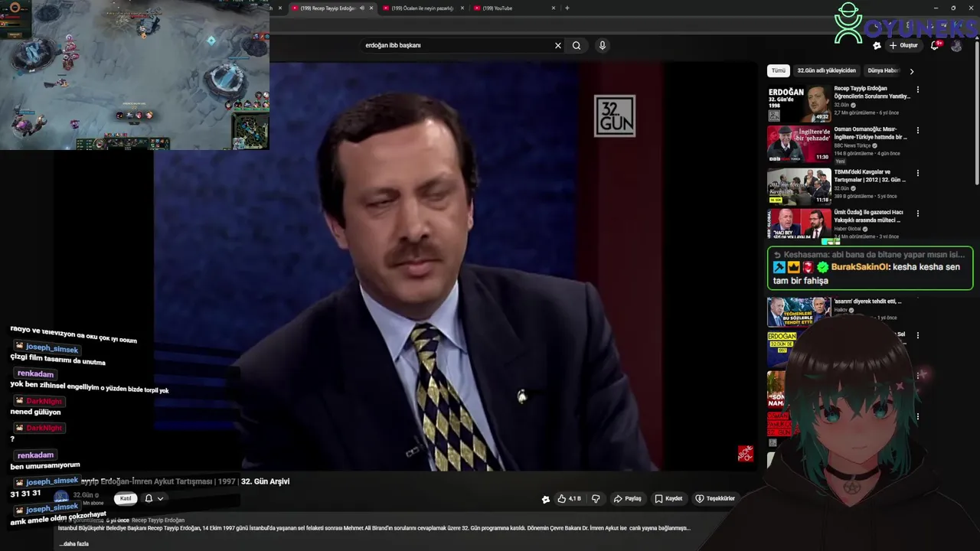Screen dimensions: 980x551
Task: Open the Oluştur create menu
Action: tap(903, 45)
